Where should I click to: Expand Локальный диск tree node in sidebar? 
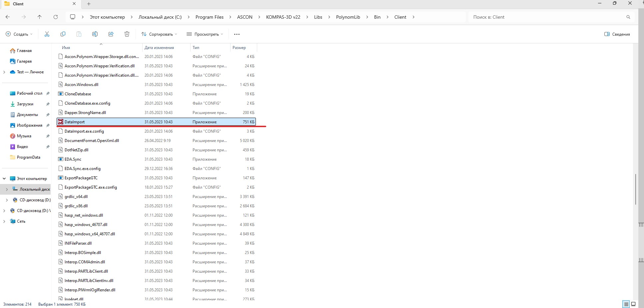point(7,189)
